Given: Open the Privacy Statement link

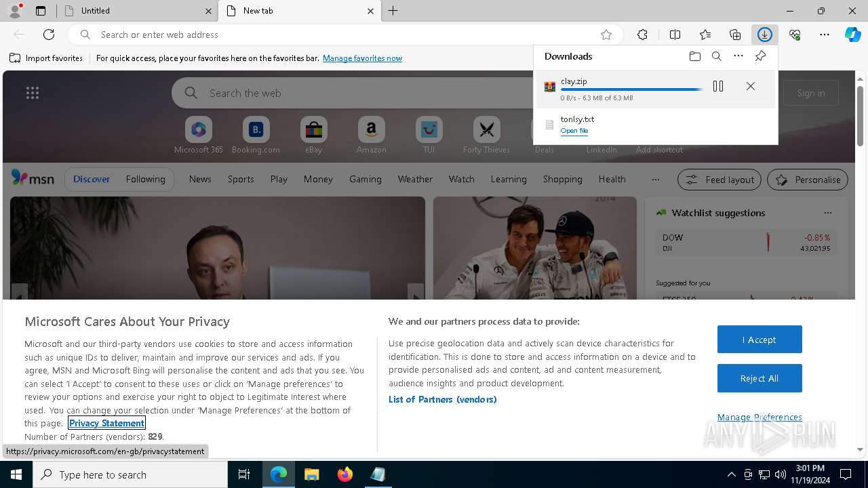Looking at the screenshot, I should coord(106,423).
